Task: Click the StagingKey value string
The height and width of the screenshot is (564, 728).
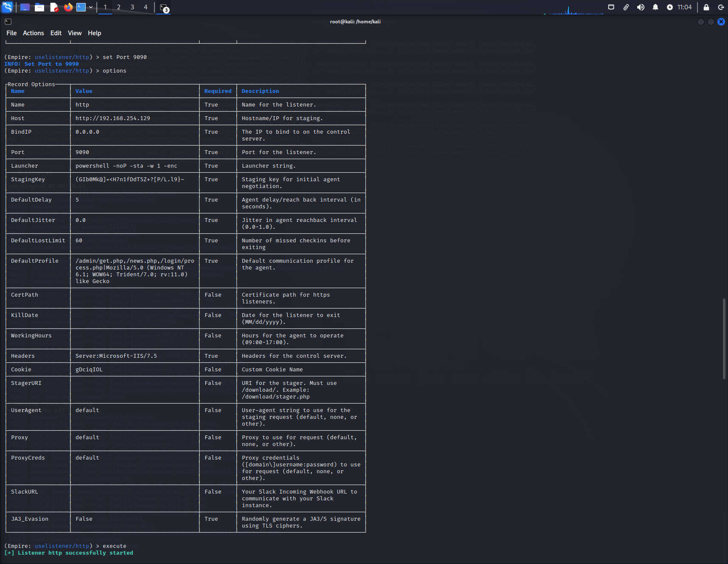Action: 130,180
